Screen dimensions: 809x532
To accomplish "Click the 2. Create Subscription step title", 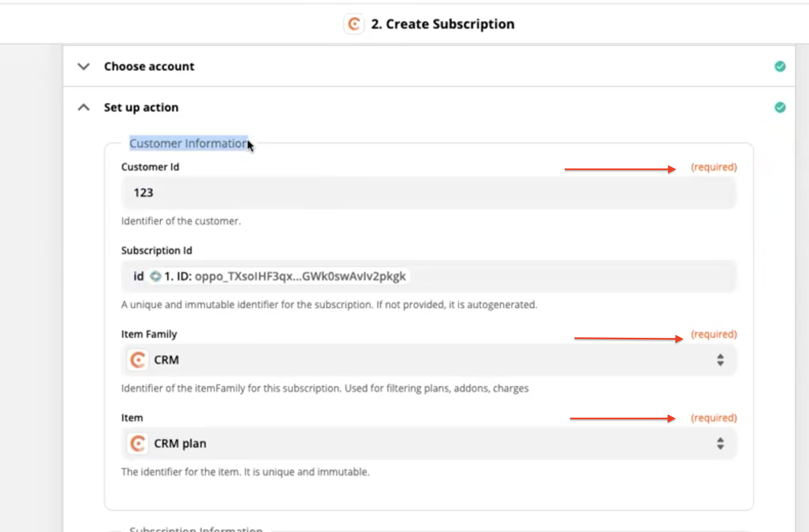I will (443, 24).
